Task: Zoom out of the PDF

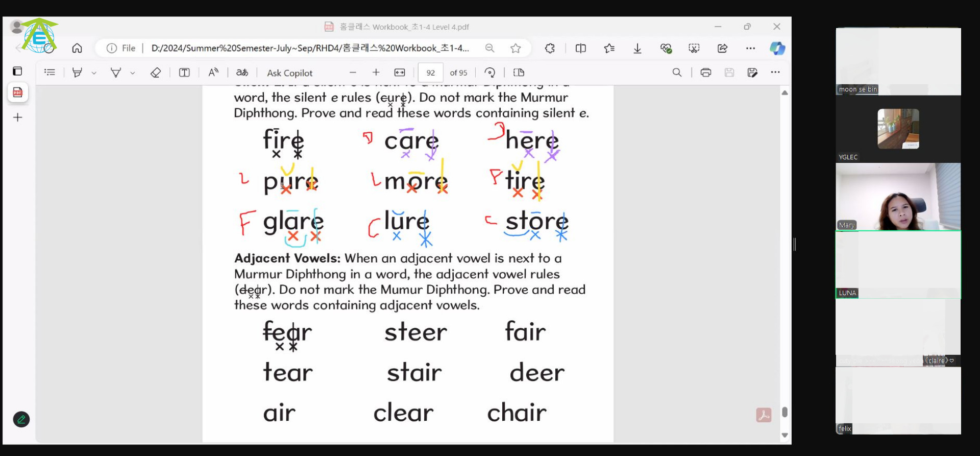Action: pos(353,73)
